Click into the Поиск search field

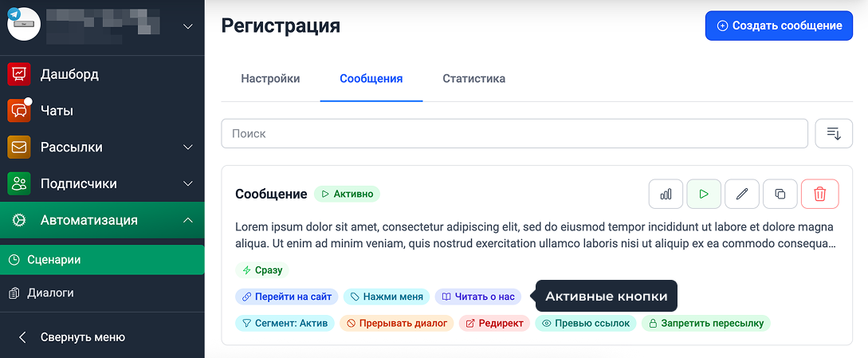(x=514, y=134)
